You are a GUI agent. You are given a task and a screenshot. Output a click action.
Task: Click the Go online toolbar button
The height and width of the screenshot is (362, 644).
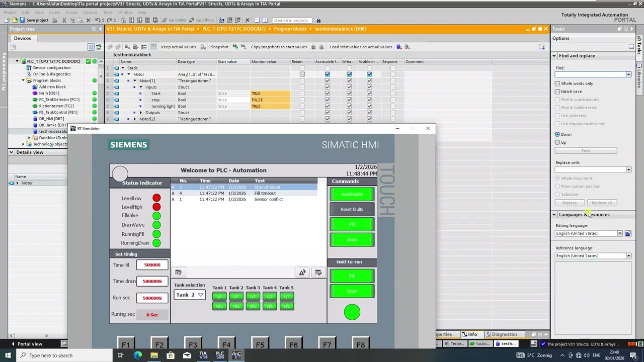[x=174, y=20]
